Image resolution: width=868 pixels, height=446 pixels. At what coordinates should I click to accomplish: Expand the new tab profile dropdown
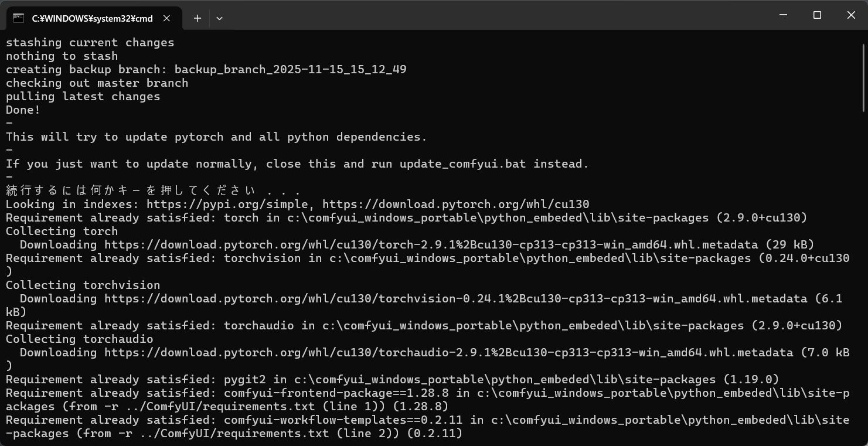(x=219, y=18)
